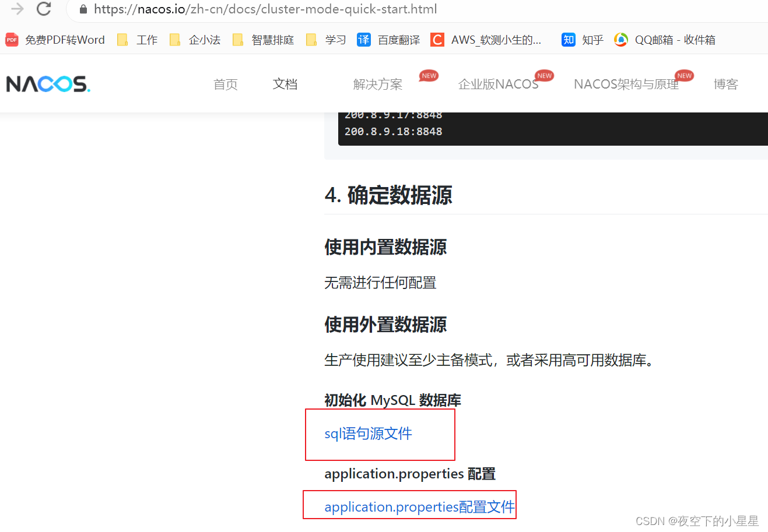
Task: Click the red PDF bookmark icon
Action: tap(12, 40)
